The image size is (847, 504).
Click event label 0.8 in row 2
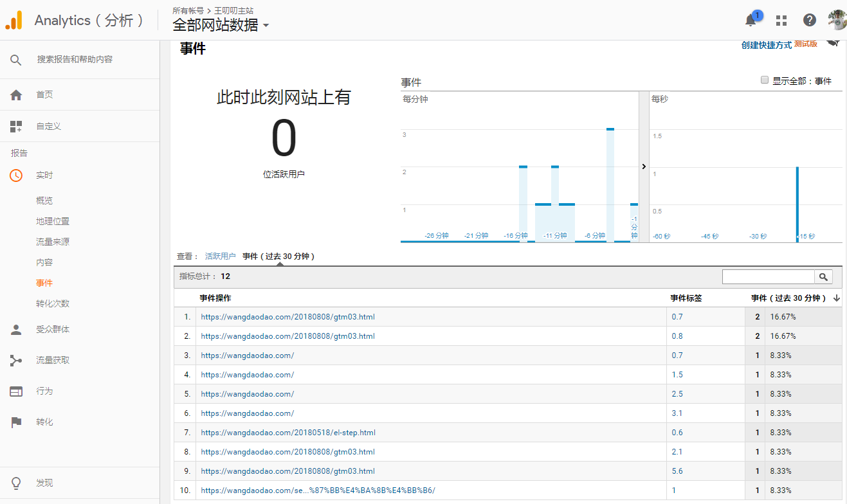(x=677, y=336)
